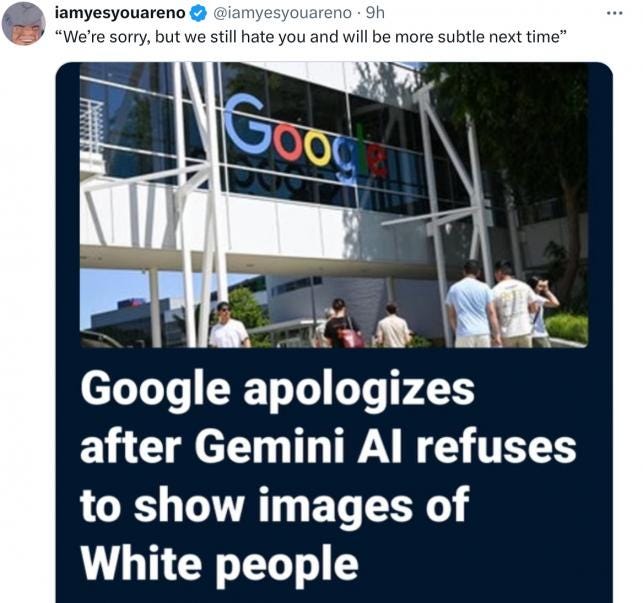
Task: Click "White people" at headline end
Action: pyautogui.click(x=219, y=563)
